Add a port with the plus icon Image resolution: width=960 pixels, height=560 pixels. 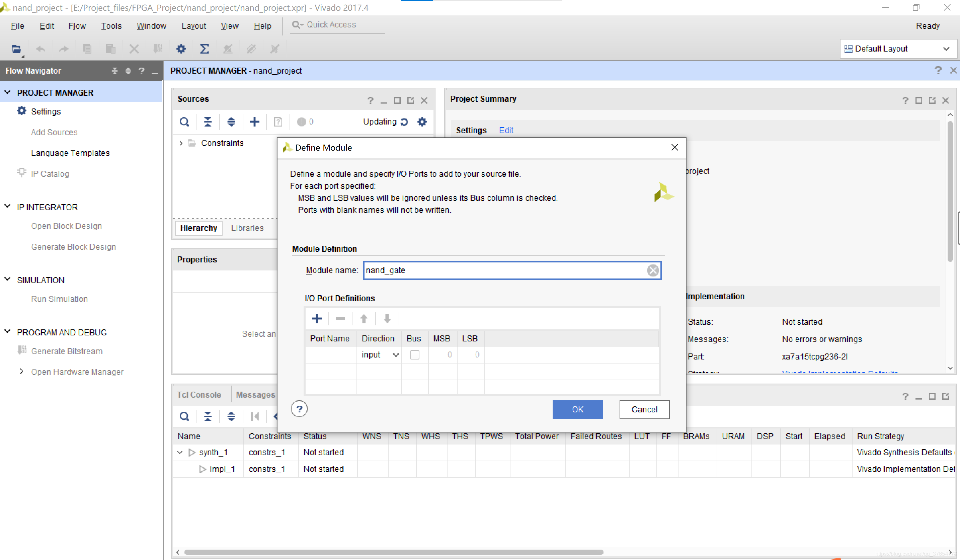[317, 319]
